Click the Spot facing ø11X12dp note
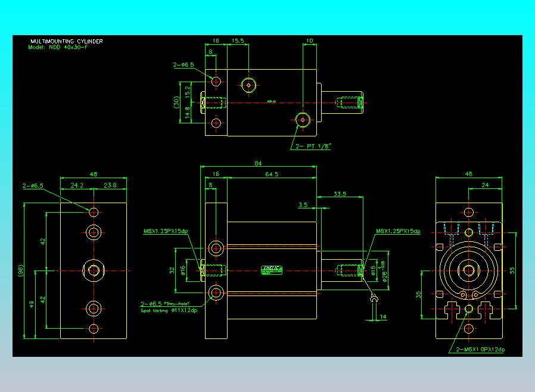The image size is (535, 392). 169,310
